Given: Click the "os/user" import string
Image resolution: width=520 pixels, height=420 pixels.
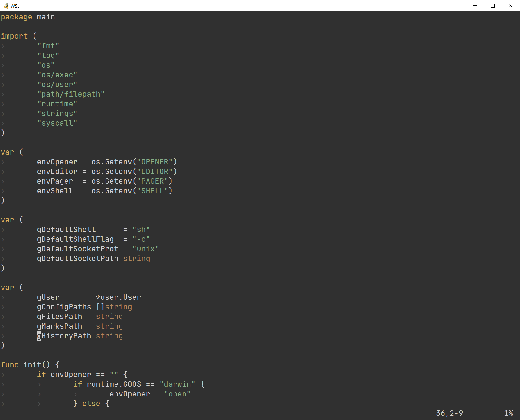Looking at the screenshot, I should 57,85.
